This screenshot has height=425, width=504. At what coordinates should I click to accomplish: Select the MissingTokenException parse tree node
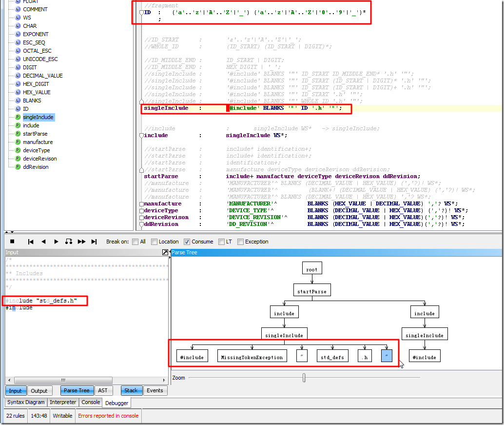click(x=252, y=356)
